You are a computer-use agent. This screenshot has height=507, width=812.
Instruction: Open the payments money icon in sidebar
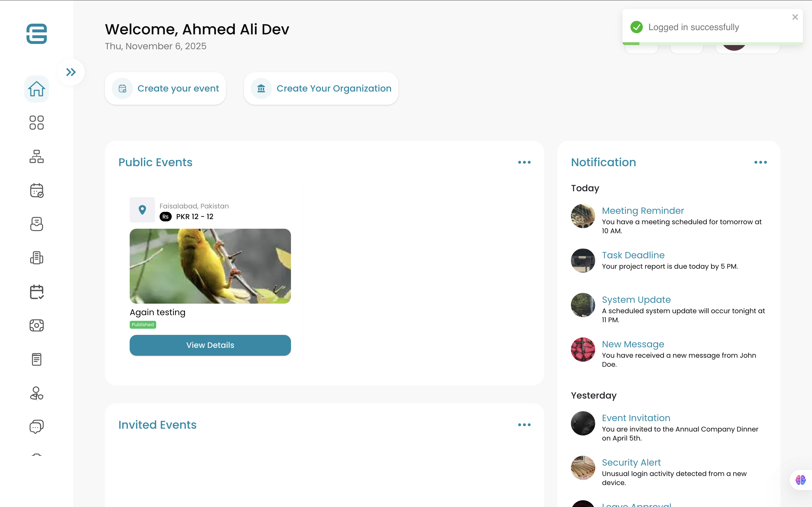click(37, 325)
